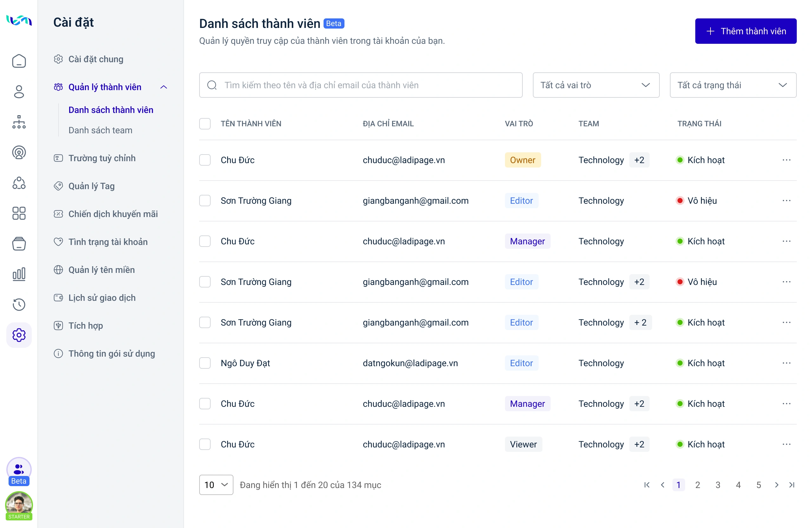
Task: Open the Tất cả vai trò dropdown
Action: pos(596,85)
